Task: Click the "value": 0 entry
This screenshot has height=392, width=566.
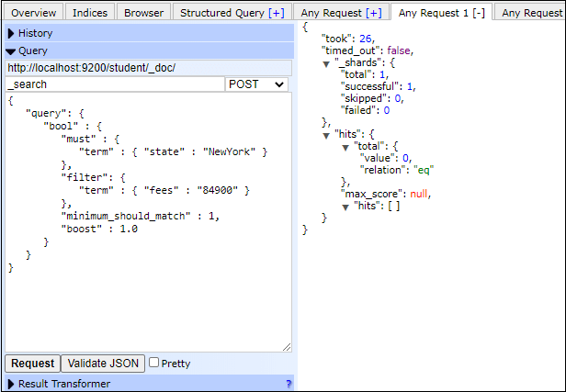Action: [386, 158]
